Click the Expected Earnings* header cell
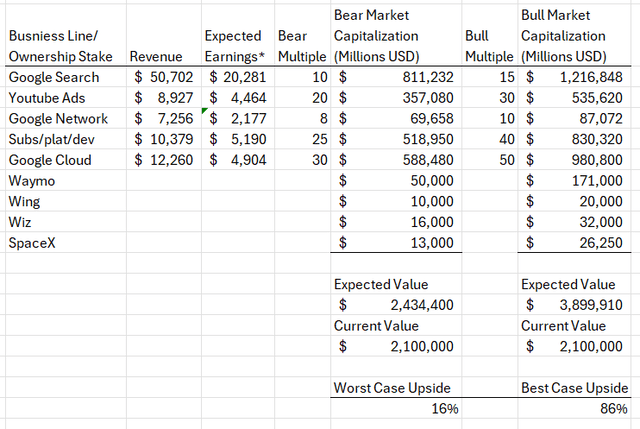Image resolution: width=640 pixels, height=429 pixels. (x=238, y=36)
